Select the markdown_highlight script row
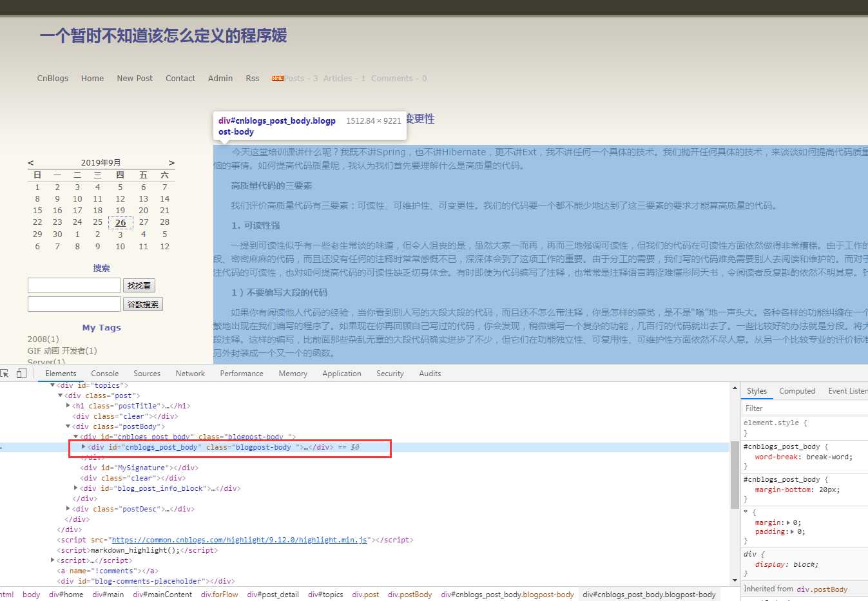Screen dimensions: 868x601 coord(137,550)
